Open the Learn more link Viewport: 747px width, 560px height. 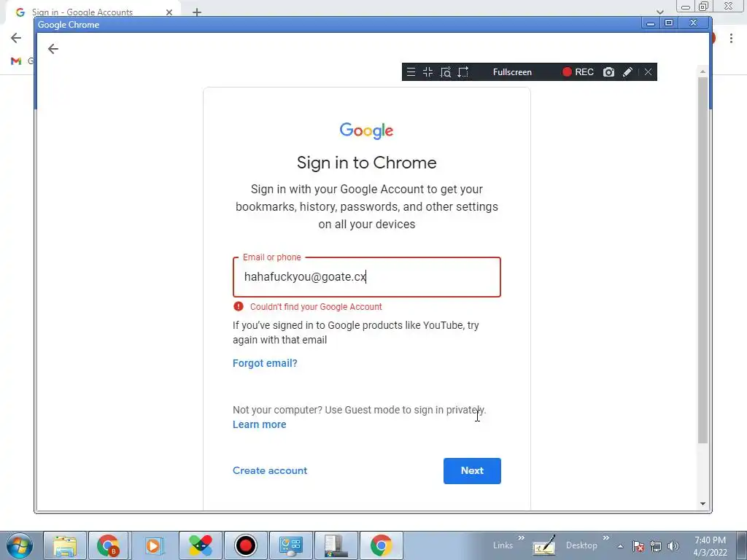(259, 424)
